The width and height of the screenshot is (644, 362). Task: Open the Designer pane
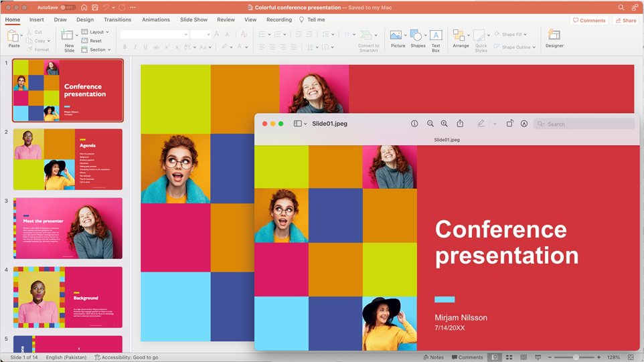coord(554,37)
